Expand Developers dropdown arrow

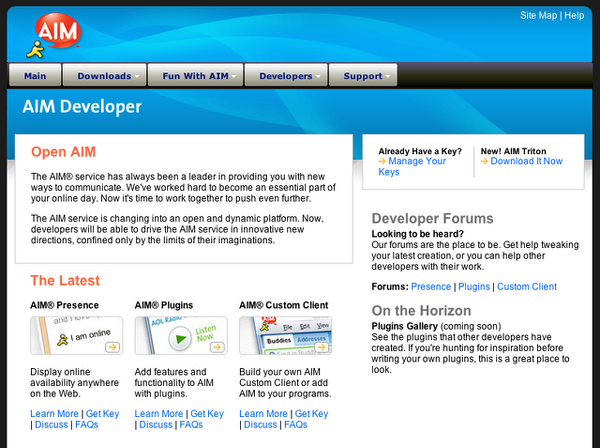point(318,77)
